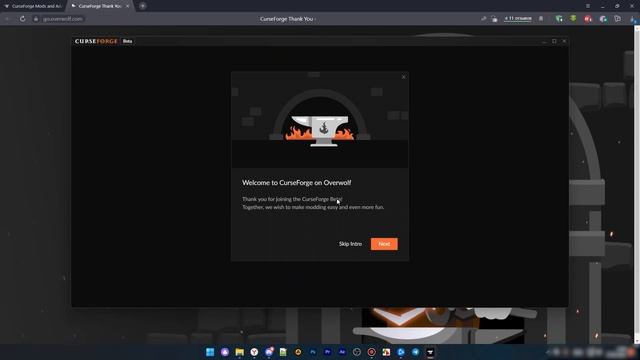
Task: Launch After Effects from the taskbar
Action: click(x=342, y=352)
